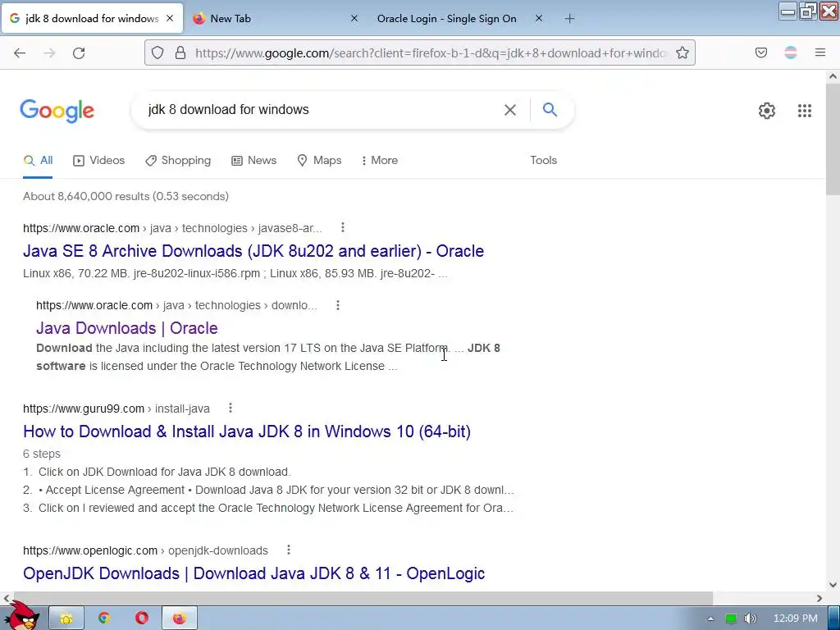Open the volume speaker tray icon

click(x=750, y=619)
